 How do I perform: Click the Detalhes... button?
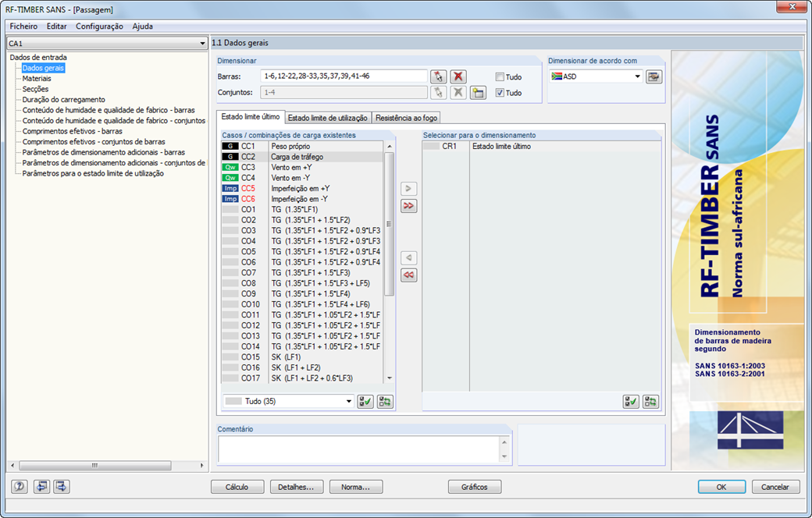tap(296, 487)
